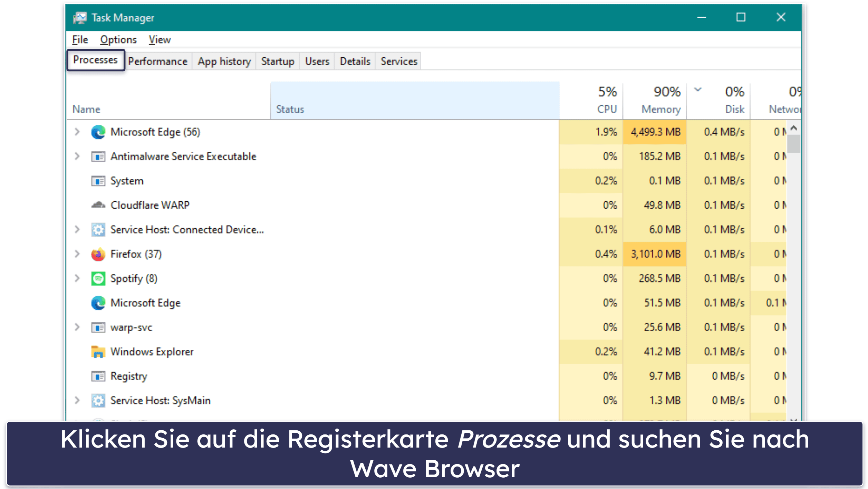Click the 0.4% CPU cell for Firefox
868x489 pixels.
[x=591, y=254]
